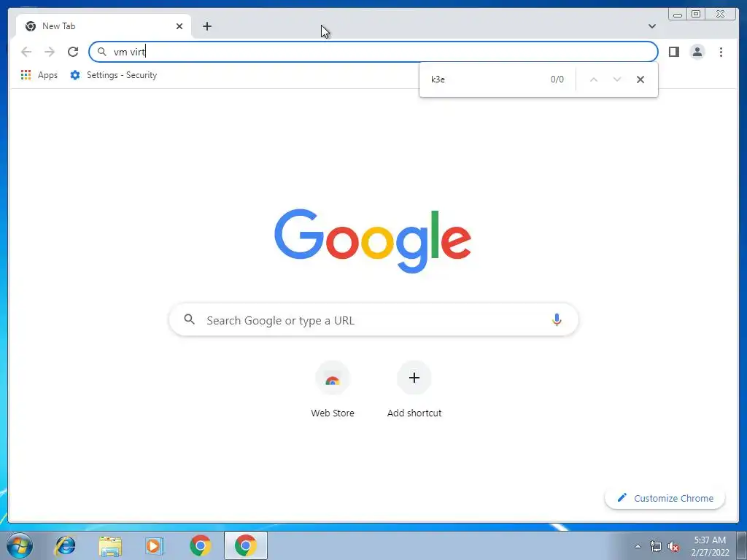This screenshot has height=560, width=747.
Task: Focus the address bar containing vm virt
Action: point(373,52)
